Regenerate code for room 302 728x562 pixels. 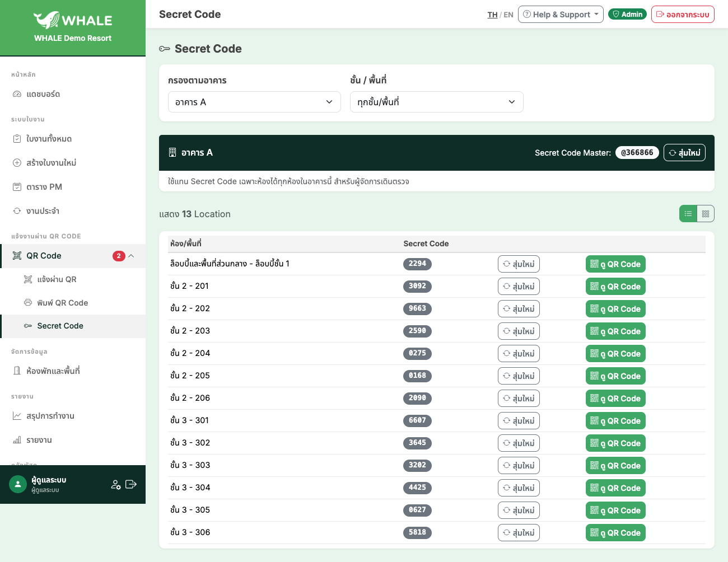pyautogui.click(x=519, y=443)
